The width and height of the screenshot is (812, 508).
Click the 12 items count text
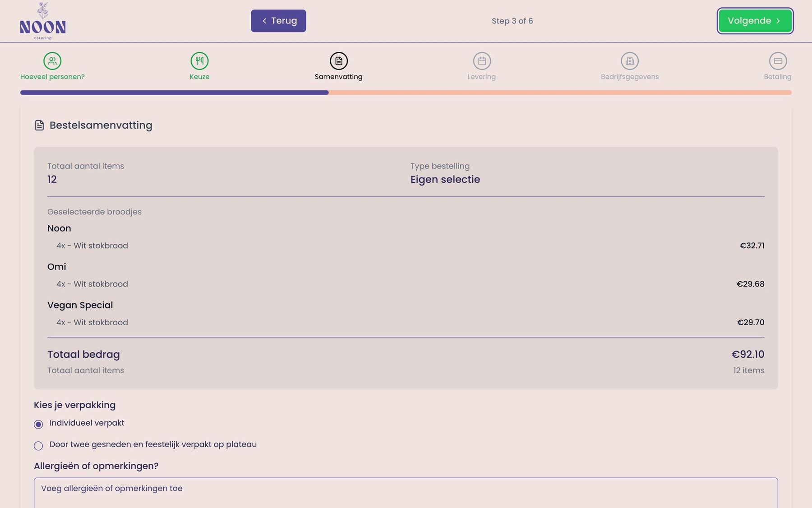point(749,370)
